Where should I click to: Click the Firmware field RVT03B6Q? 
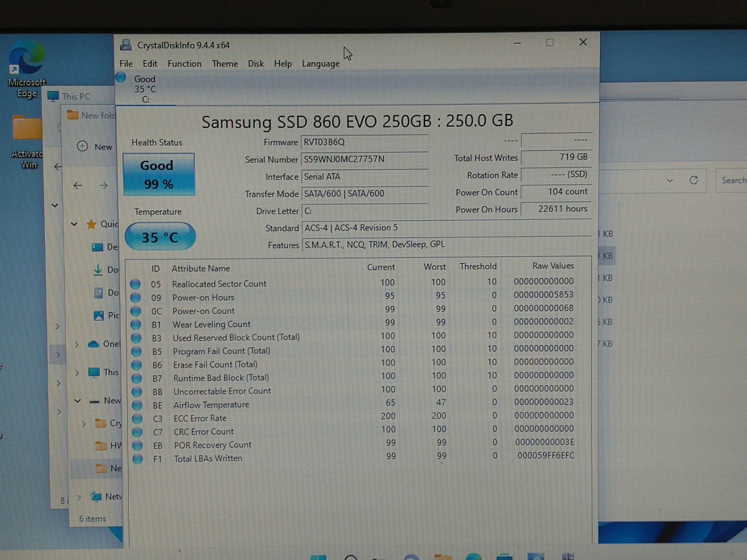365,142
